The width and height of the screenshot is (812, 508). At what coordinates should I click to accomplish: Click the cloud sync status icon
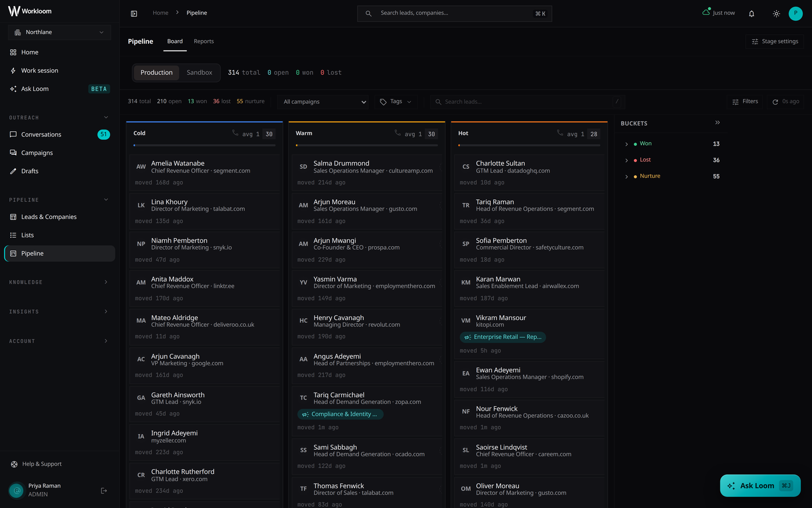706,12
